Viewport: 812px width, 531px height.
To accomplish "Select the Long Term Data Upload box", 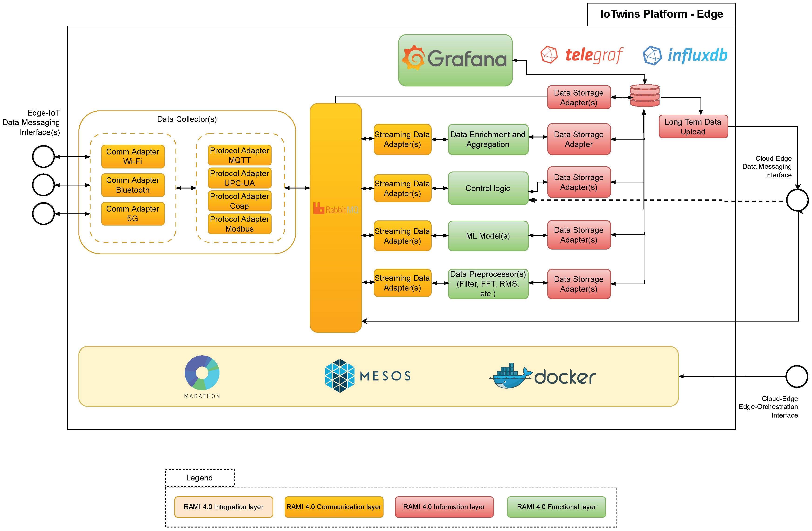I will pyautogui.click(x=693, y=126).
